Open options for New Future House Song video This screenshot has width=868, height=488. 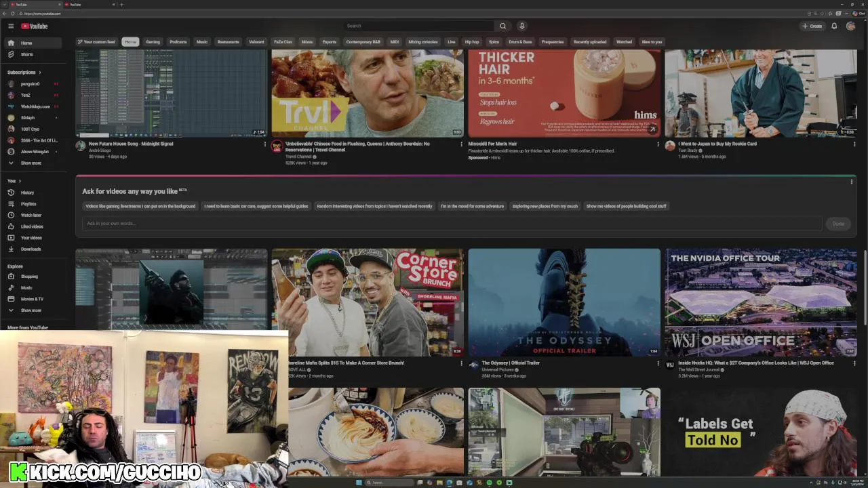[x=264, y=144]
